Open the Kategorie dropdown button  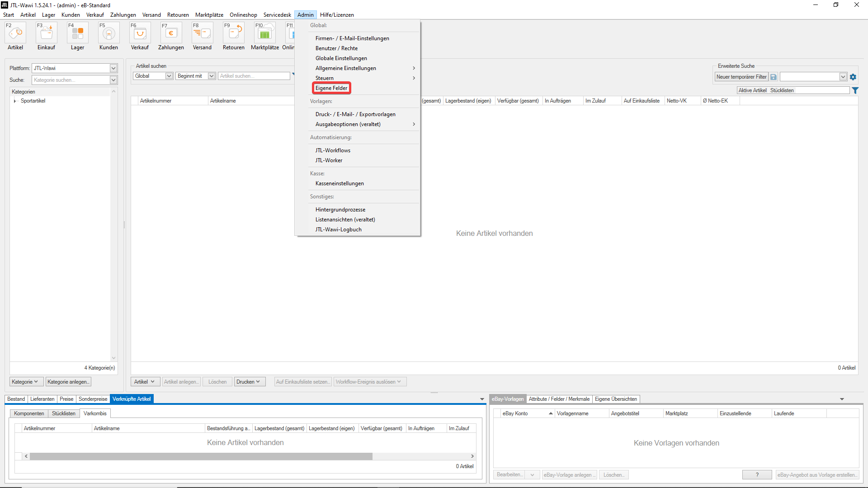pyautogui.click(x=27, y=382)
